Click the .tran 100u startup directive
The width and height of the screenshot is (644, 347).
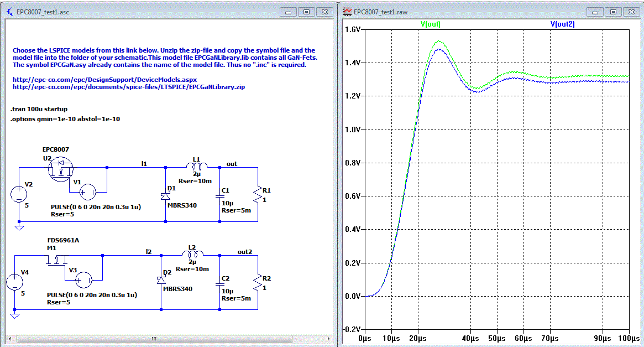pos(39,110)
